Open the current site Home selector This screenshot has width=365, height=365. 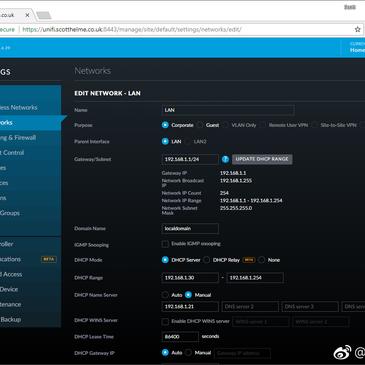357,47
